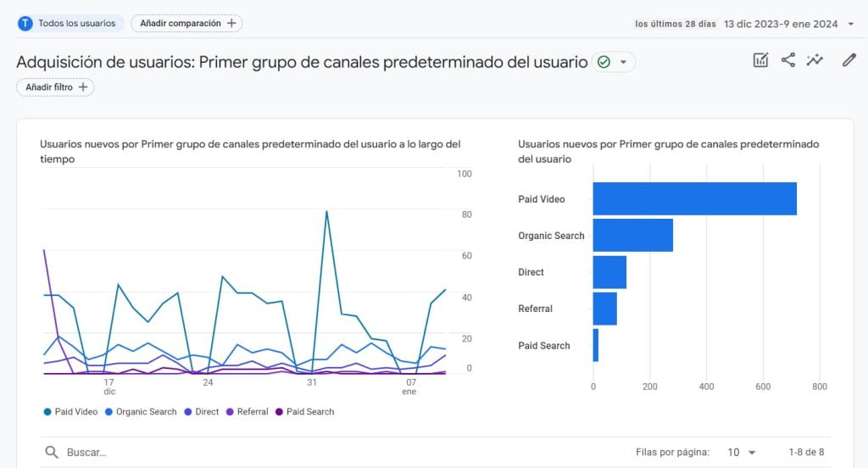Click the magnifier search icon

point(52,452)
